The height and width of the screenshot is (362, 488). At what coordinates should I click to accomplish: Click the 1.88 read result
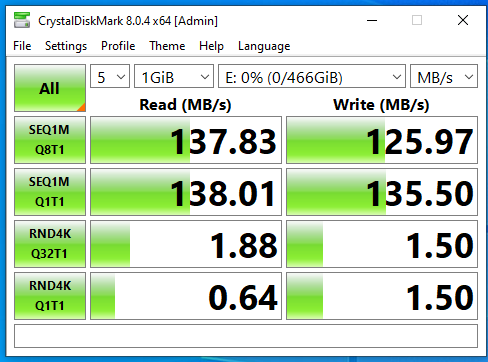pos(186,244)
